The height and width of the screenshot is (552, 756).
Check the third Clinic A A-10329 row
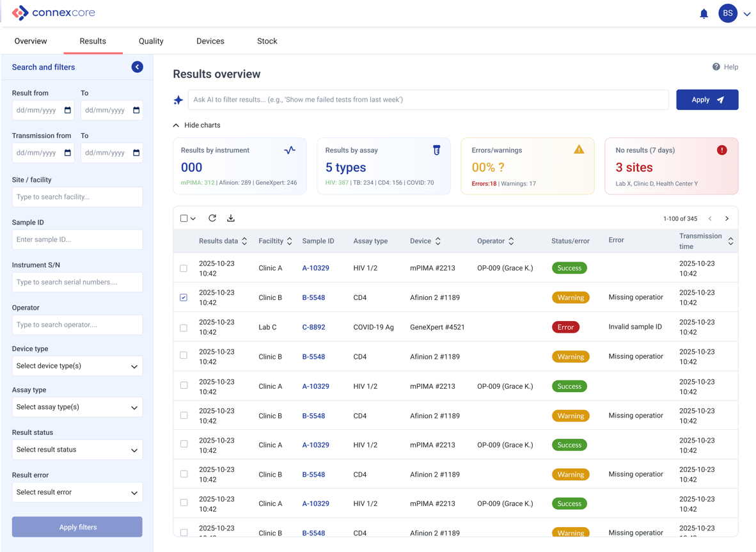pos(184,443)
